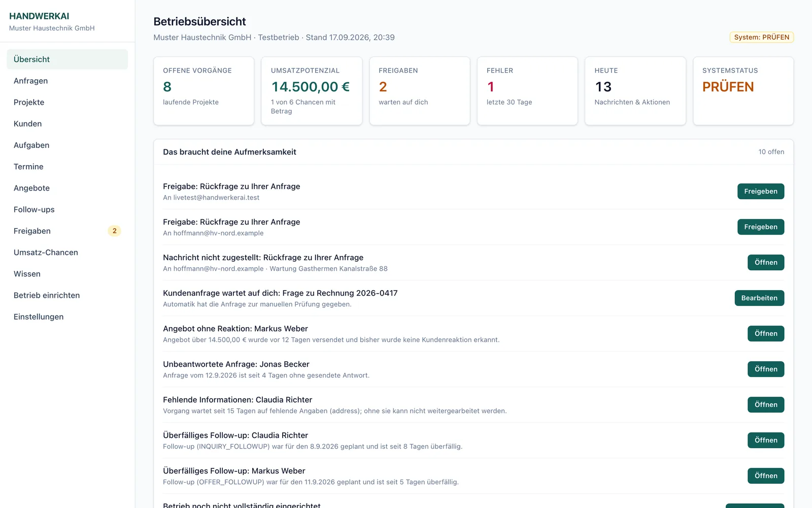Viewport: 812px width, 508px height.
Task: Click Bearbeiten for Rechnung 2026-0417
Action: click(x=759, y=298)
